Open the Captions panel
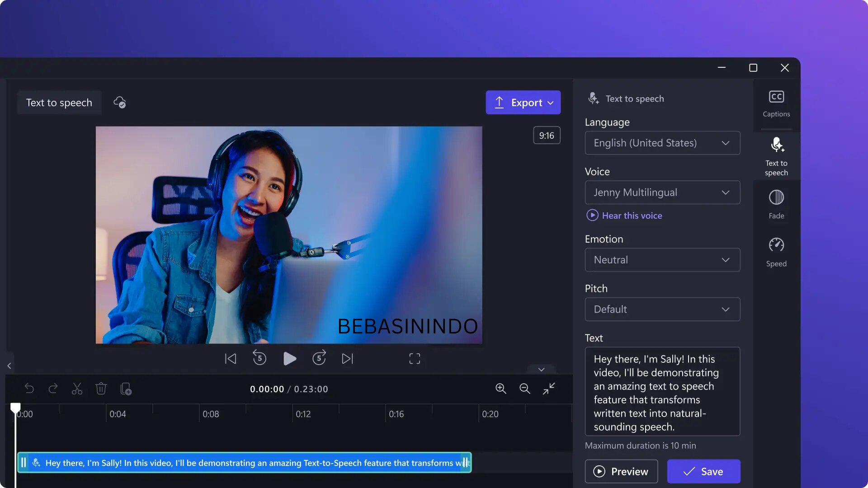 [776, 104]
